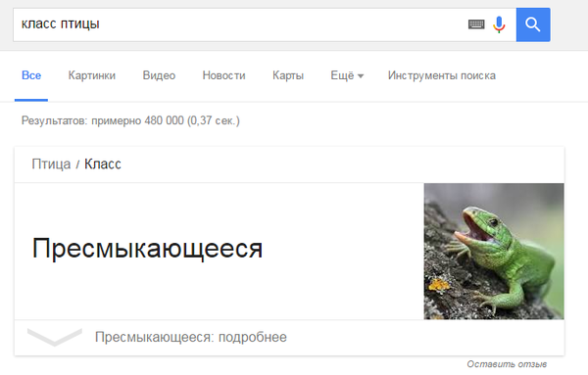Image resolution: width=588 pixels, height=375 pixels.
Task: Click the 'Результатов: примерно 480 000' stats text
Action: [x=130, y=120]
